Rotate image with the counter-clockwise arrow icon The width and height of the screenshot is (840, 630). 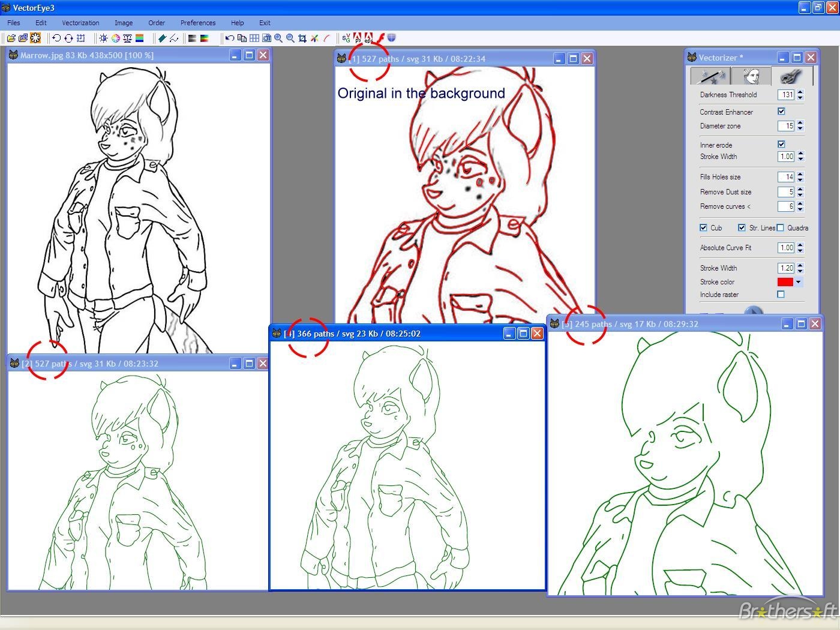(56, 38)
